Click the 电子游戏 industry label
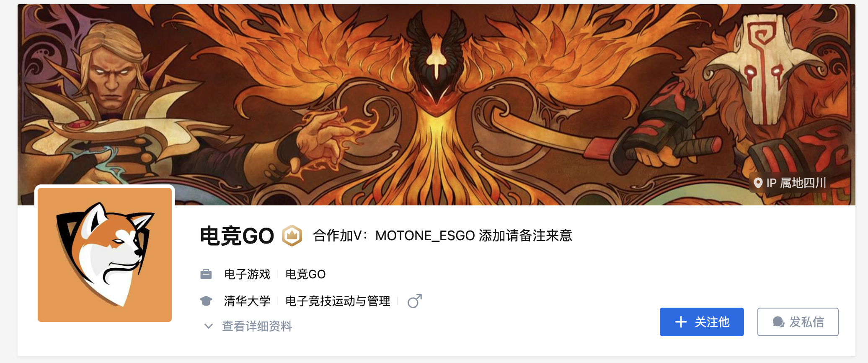Screen dimensions: 868x363 click(247, 274)
